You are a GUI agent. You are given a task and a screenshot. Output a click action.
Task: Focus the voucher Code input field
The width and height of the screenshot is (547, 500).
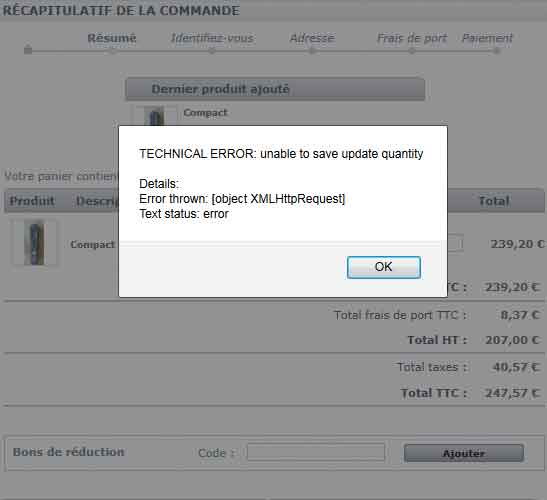pyautogui.click(x=316, y=452)
